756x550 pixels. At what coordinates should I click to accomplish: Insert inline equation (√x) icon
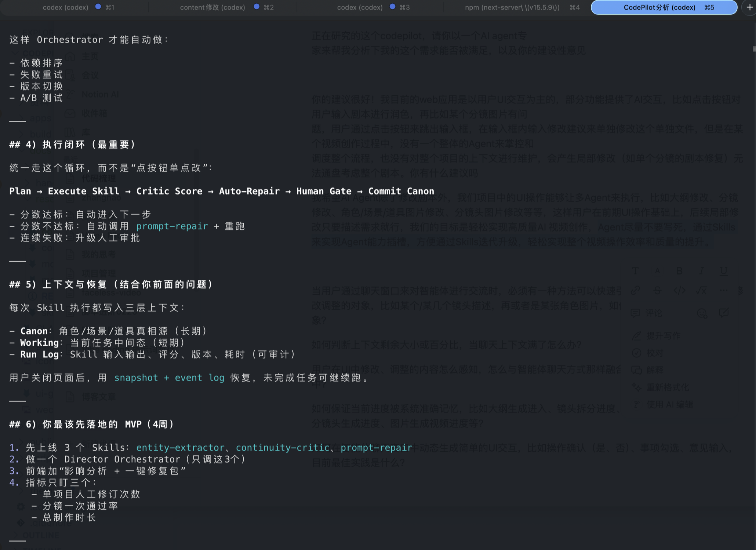click(701, 291)
